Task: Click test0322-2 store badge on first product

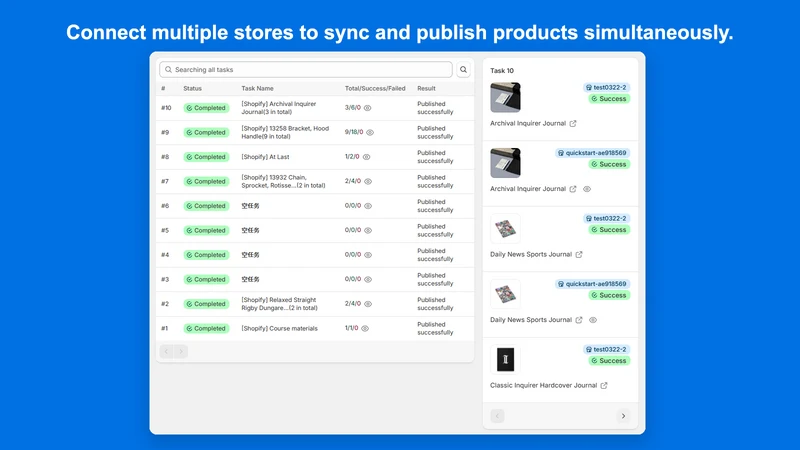Action: coord(606,87)
